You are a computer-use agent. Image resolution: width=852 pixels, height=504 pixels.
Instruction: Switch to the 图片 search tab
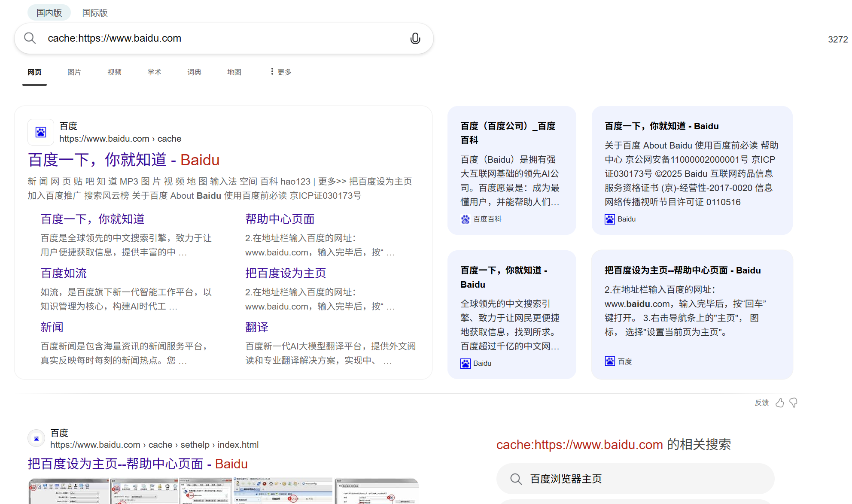pyautogui.click(x=74, y=72)
